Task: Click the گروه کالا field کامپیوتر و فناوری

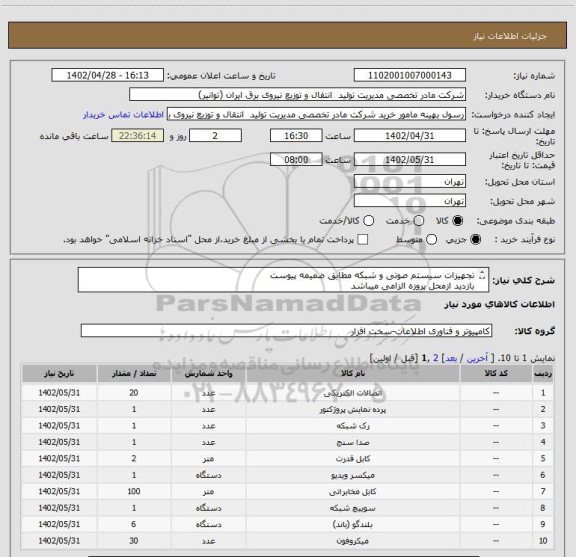Action: pos(286,330)
